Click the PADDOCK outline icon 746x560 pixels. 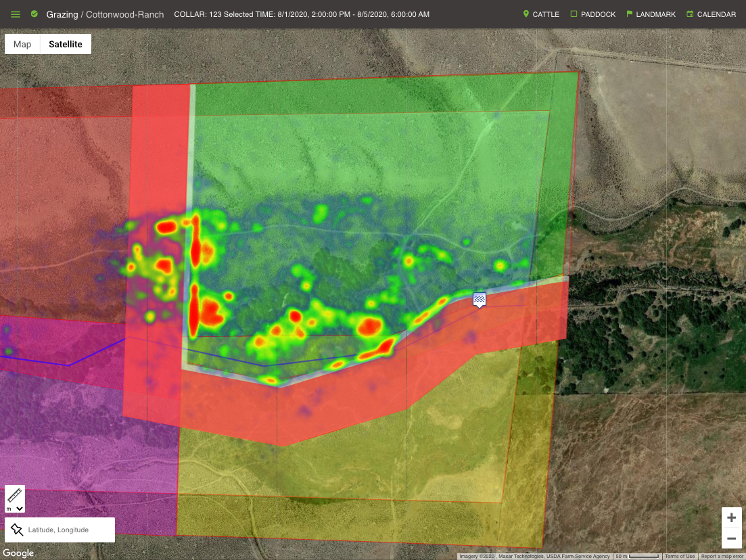coord(574,14)
